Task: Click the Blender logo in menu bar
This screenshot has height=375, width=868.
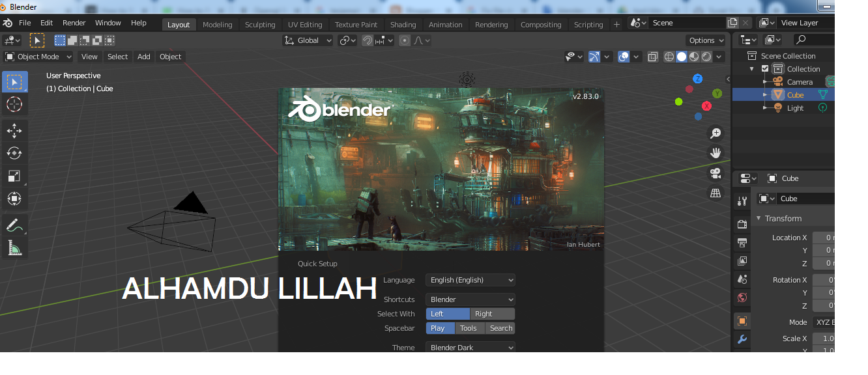Action: [x=8, y=23]
